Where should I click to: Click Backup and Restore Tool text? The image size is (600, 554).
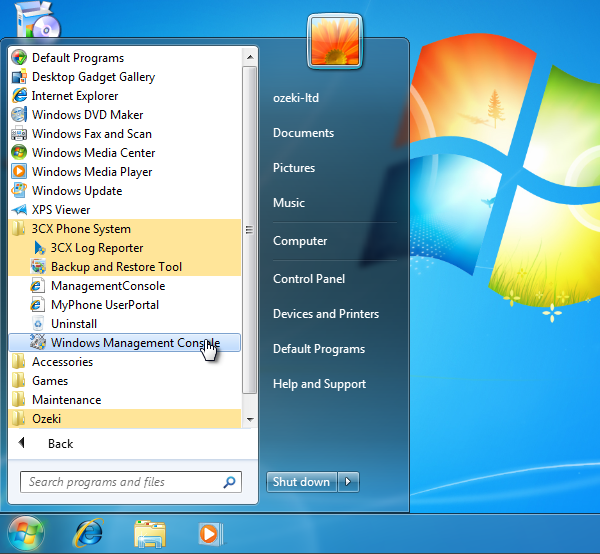tap(116, 267)
